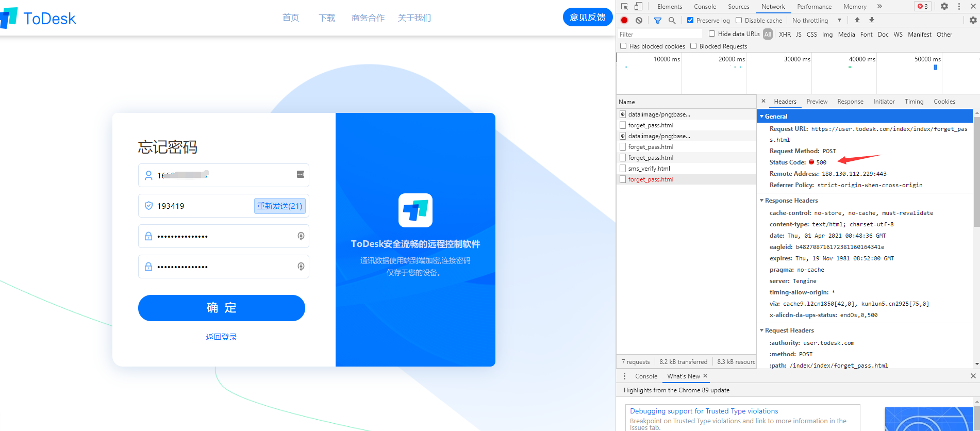Filter requests by WS
Image resolution: width=980 pixels, height=431 pixels.
[898, 34]
